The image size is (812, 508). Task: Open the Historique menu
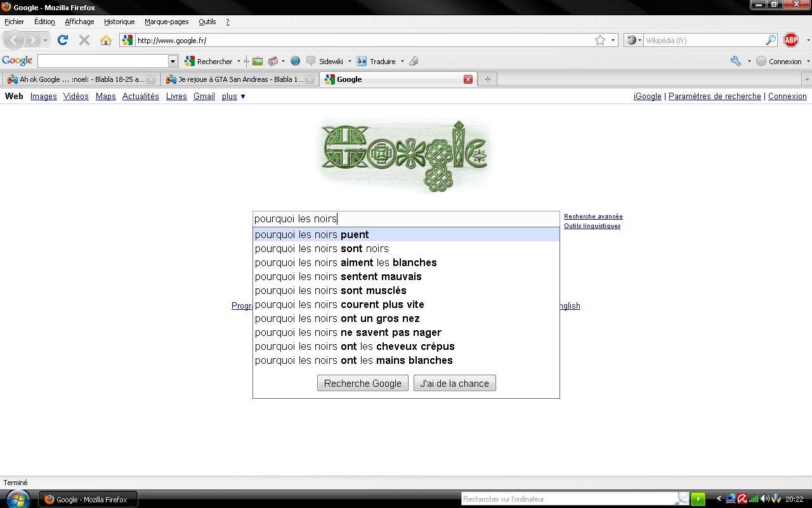click(119, 22)
